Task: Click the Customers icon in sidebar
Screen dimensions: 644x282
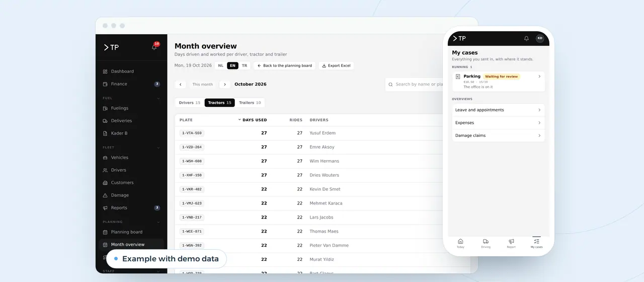Action: [105, 183]
